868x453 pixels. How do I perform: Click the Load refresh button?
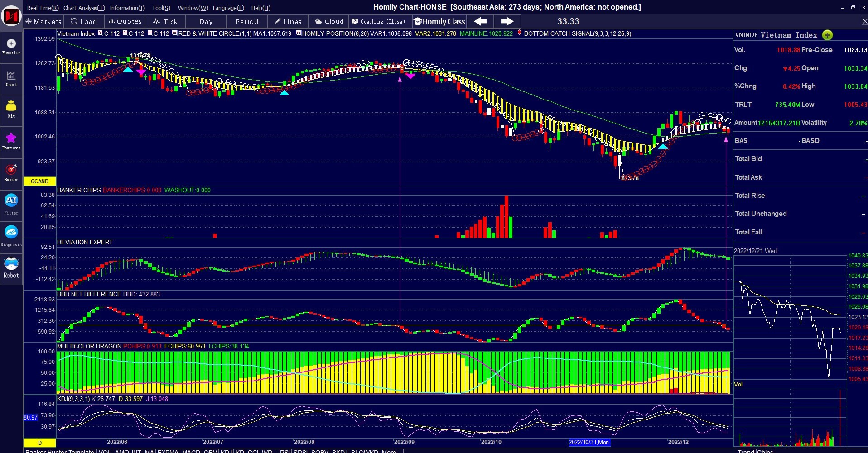point(84,21)
